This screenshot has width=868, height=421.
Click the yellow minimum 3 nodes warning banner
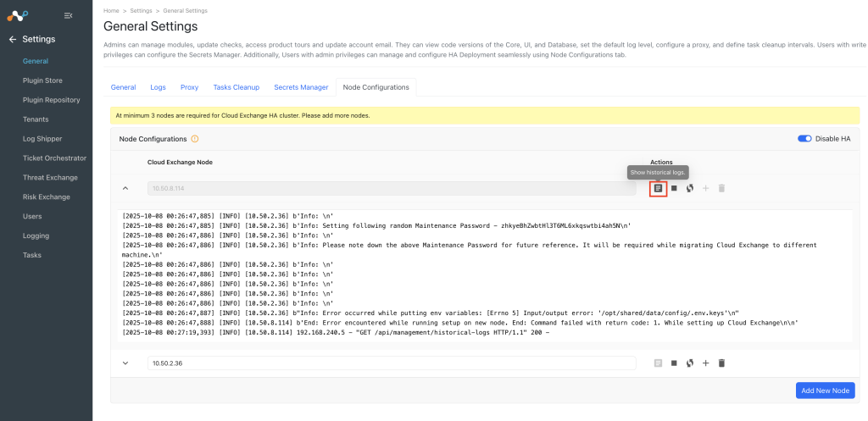pyautogui.click(x=485, y=115)
